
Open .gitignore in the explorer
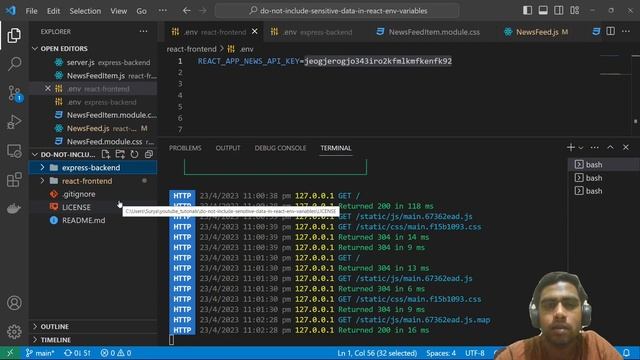(x=78, y=194)
